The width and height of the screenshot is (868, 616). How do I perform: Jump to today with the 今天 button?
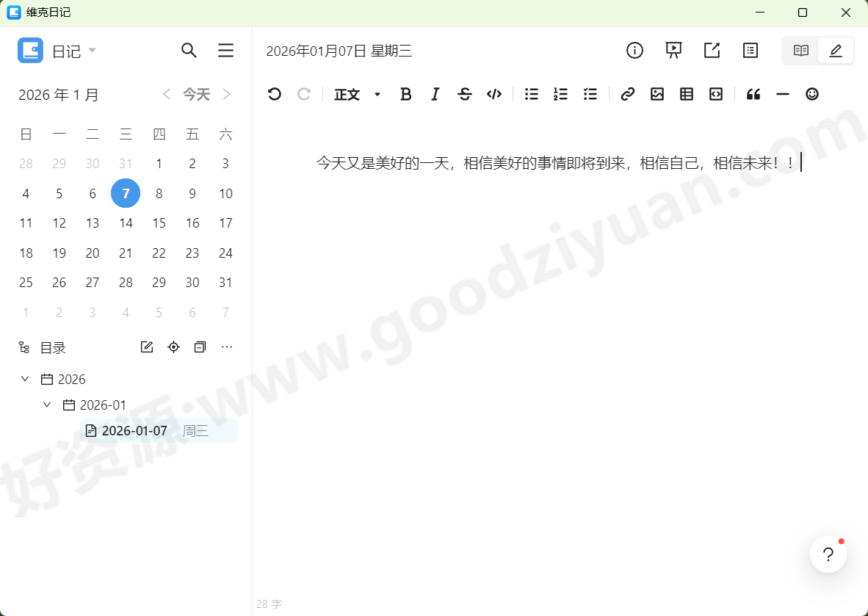coord(195,94)
